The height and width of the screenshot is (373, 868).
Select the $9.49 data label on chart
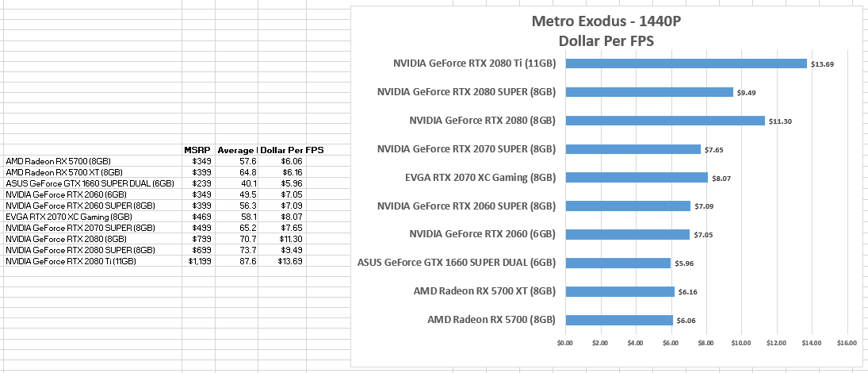(x=746, y=93)
